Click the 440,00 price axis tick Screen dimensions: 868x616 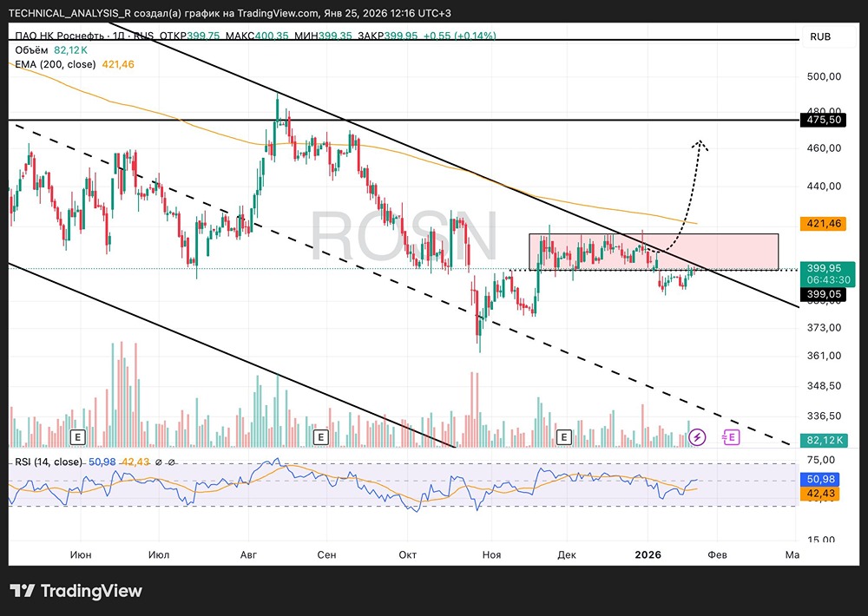click(824, 186)
